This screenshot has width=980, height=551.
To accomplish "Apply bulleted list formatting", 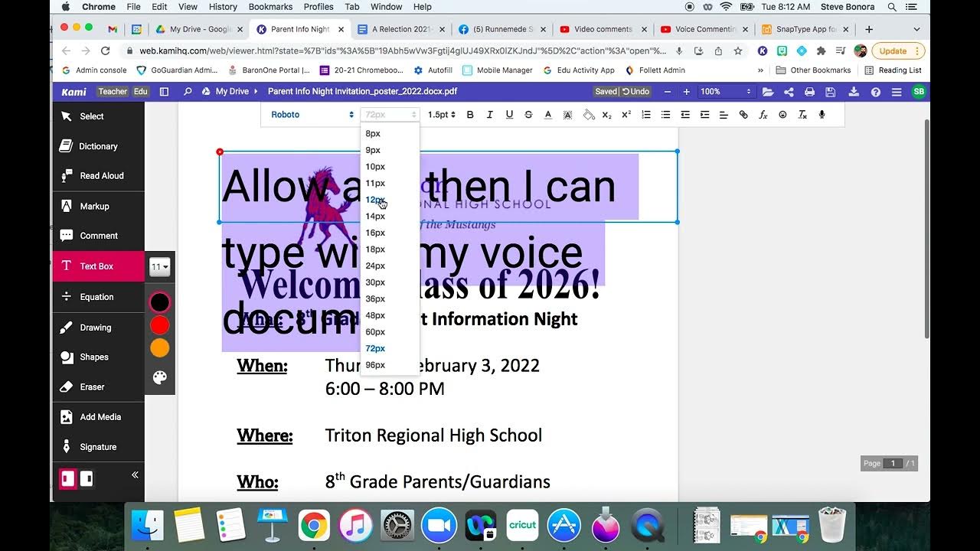I will [665, 115].
